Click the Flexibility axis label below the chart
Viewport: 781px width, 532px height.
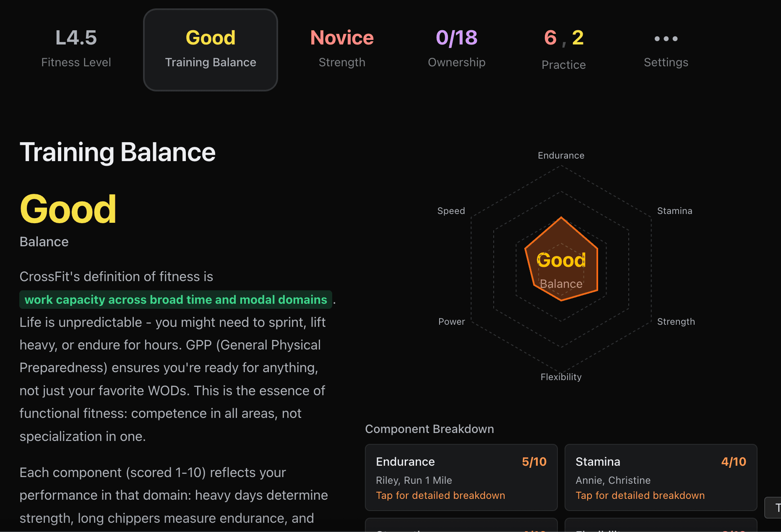click(561, 377)
